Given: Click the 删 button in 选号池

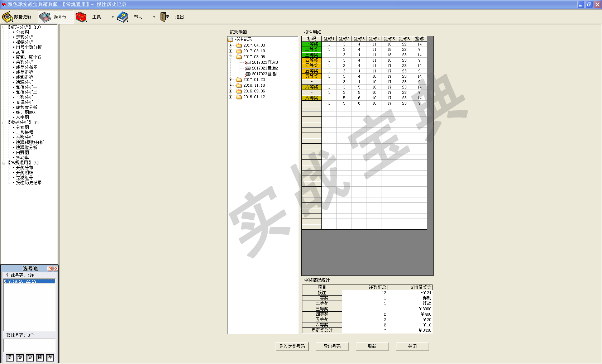Looking at the screenshot, I should tap(40, 358).
